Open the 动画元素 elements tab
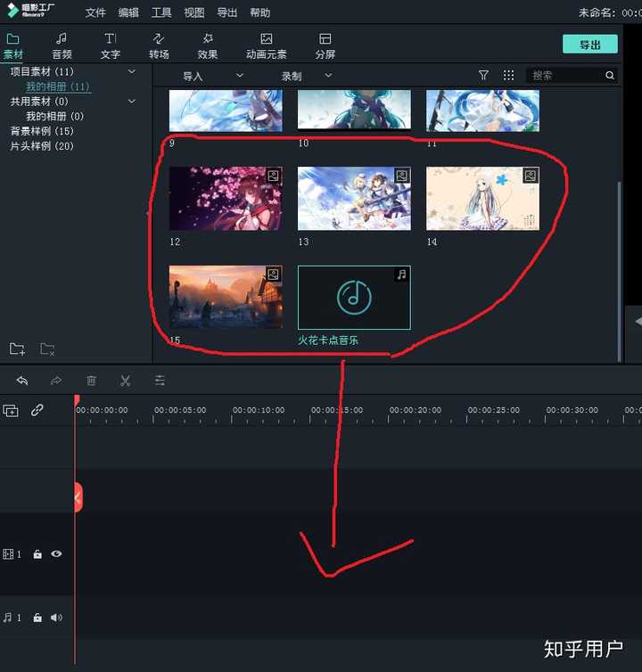Screen dimensions: 642x672 [267, 46]
